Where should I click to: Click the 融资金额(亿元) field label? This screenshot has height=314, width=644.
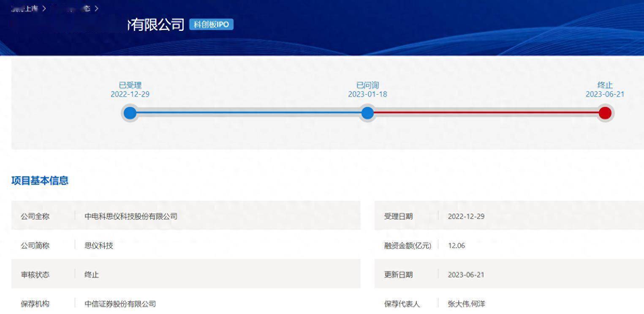tap(408, 246)
